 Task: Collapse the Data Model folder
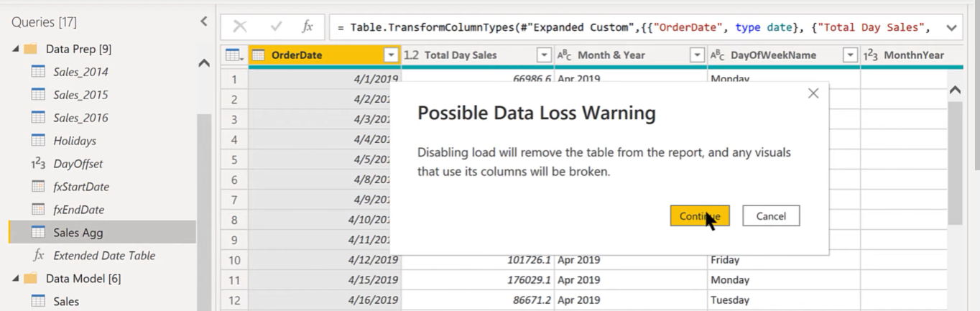(16, 279)
